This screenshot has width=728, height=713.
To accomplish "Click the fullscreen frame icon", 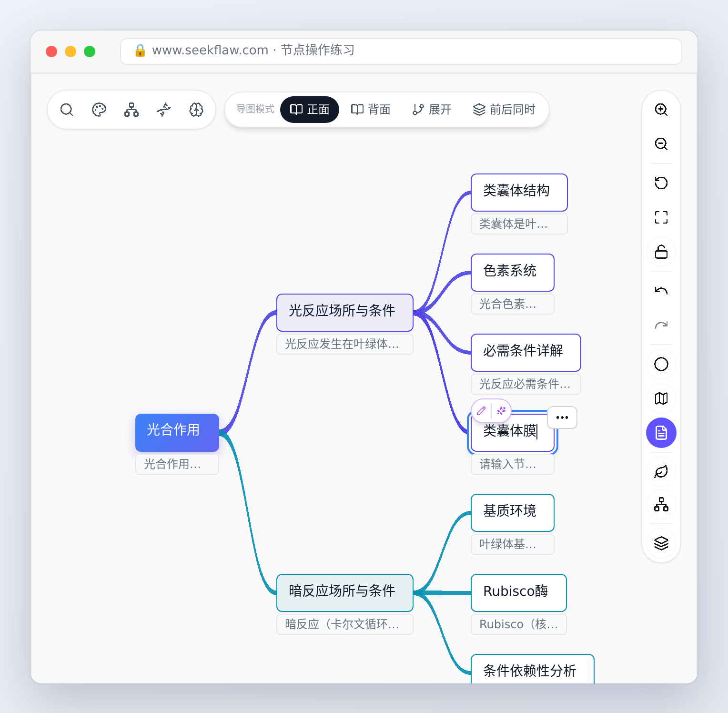I will click(661, 217).
